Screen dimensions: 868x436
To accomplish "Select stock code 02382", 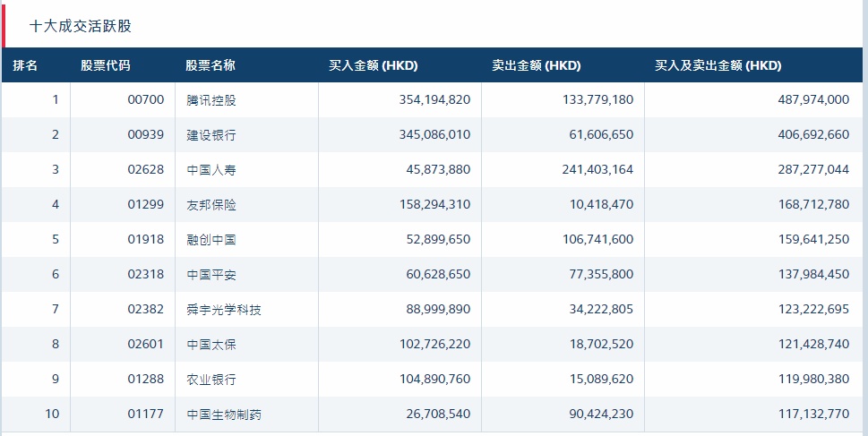I will [x=146, y=309].
